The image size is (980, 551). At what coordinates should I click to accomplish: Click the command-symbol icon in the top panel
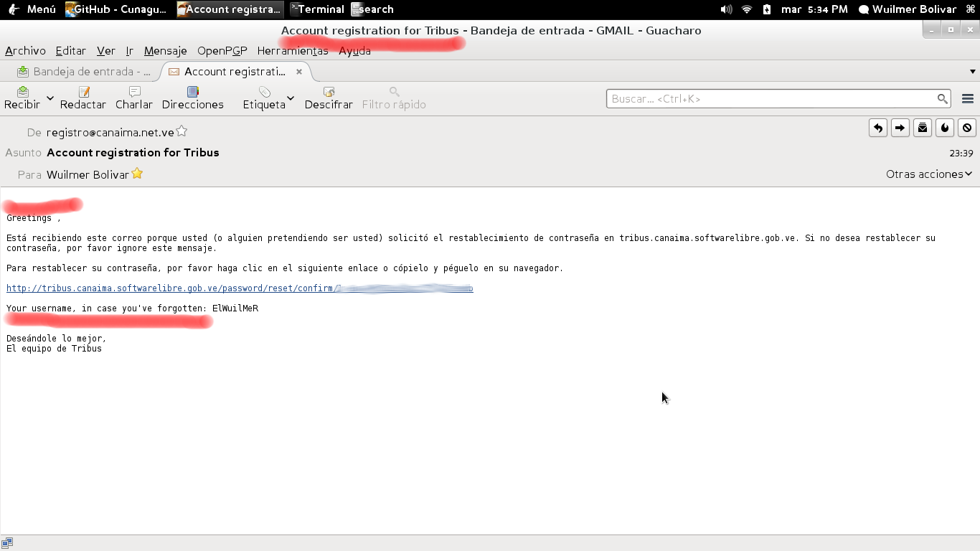tap(971, 9)
